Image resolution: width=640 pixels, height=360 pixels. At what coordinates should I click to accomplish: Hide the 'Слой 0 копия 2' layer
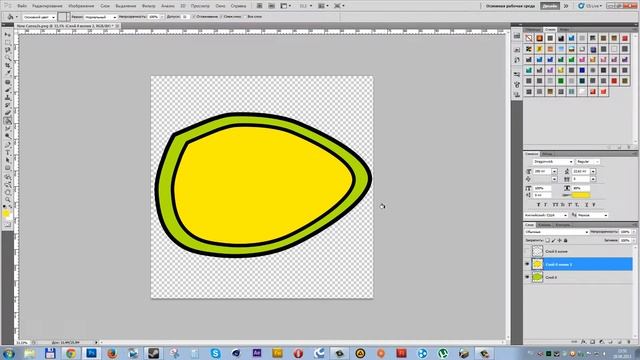tap(527, 264)
